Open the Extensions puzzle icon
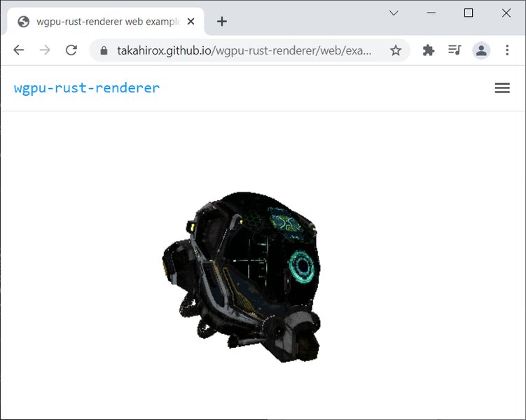The image size is (526, 420). pos(429,50)
